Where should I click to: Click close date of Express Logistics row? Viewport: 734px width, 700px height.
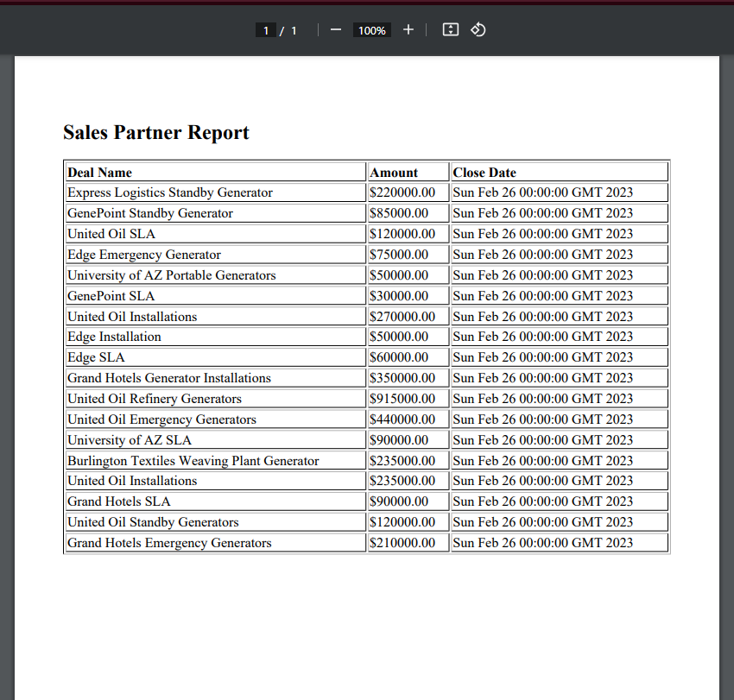tap(560, 192)
